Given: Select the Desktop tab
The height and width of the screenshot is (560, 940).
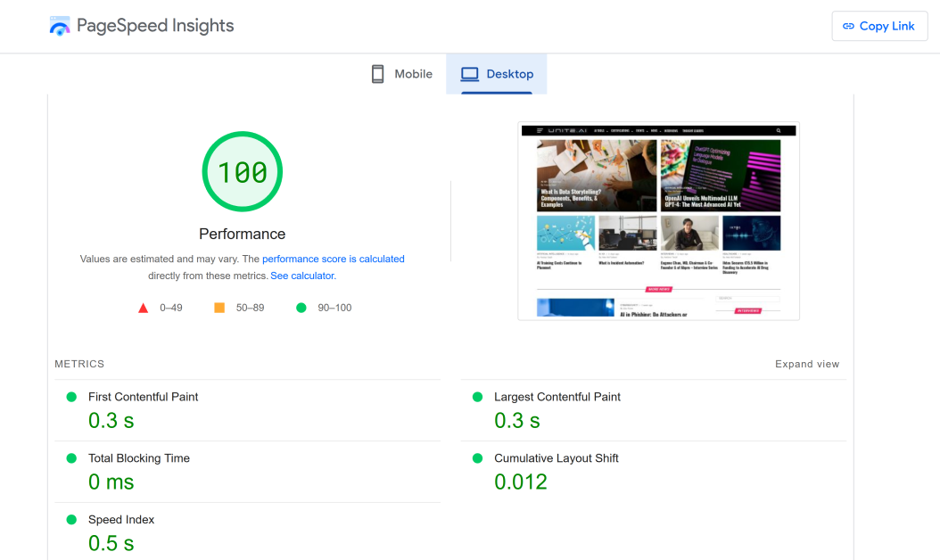Looking at the screenshot, I should (497, 74).
